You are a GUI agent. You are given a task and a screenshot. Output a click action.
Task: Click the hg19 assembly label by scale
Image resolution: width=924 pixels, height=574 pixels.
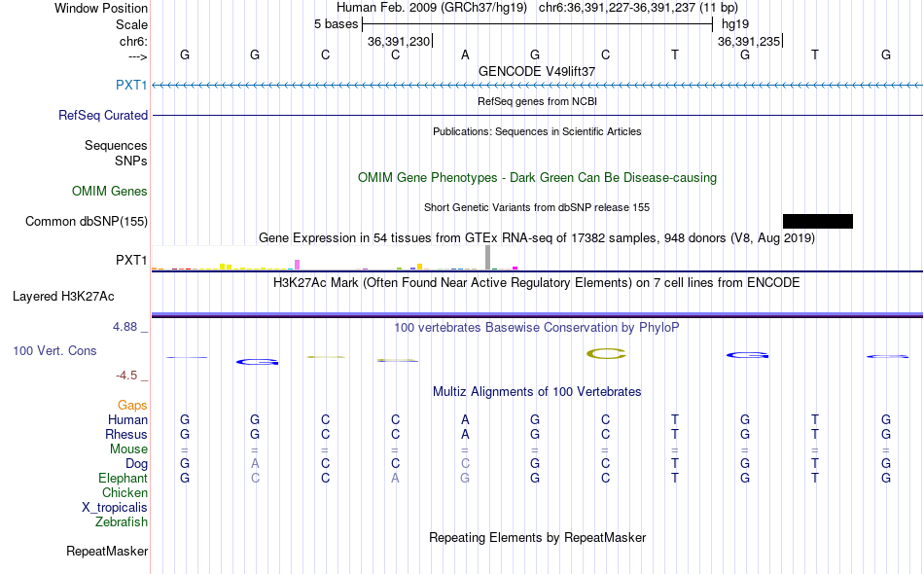735,24
